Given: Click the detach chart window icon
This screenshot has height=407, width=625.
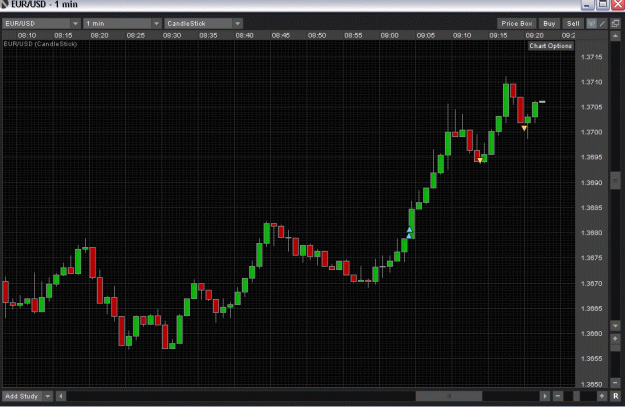Looking at the screenshot, I should [615, 24].
